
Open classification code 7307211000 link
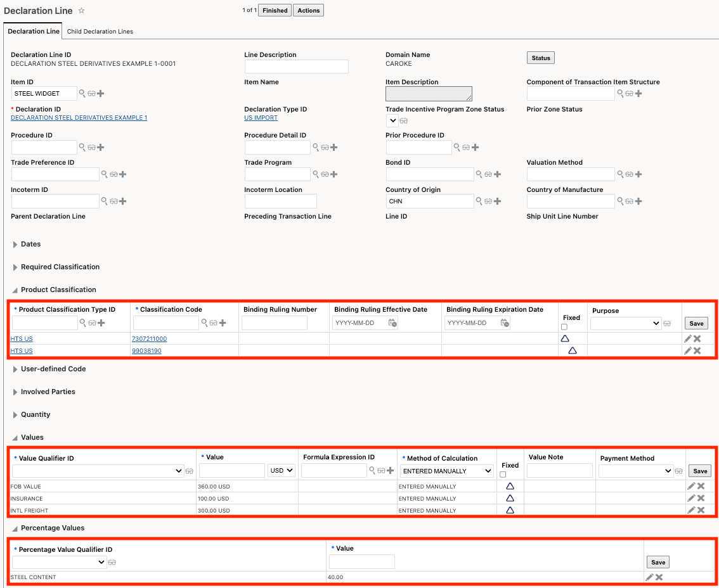(149, 339)
